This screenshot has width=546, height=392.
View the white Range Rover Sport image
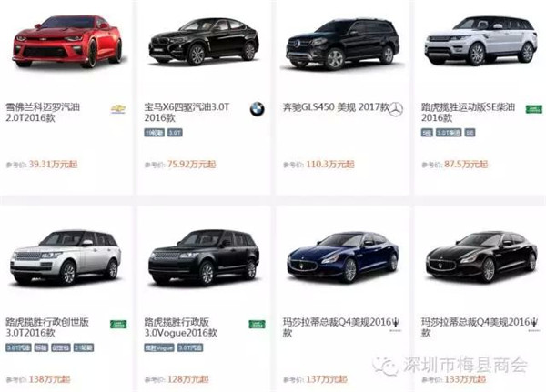click(x=481, y=41)
